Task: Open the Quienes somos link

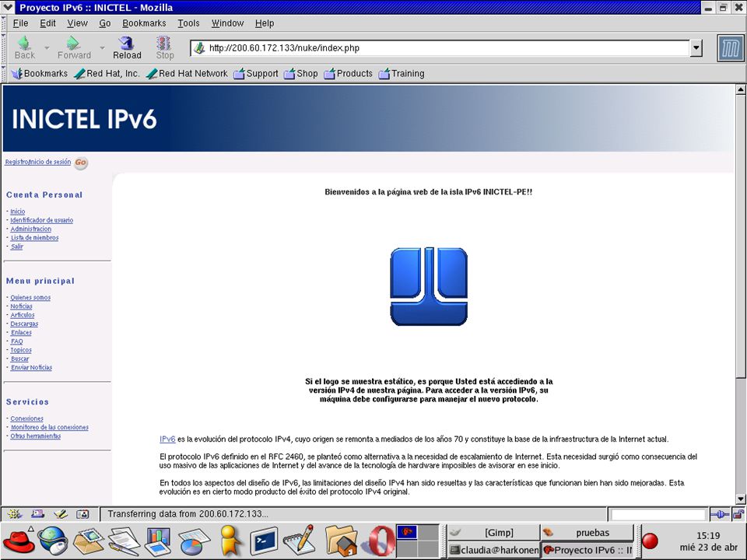Action: 30,298
